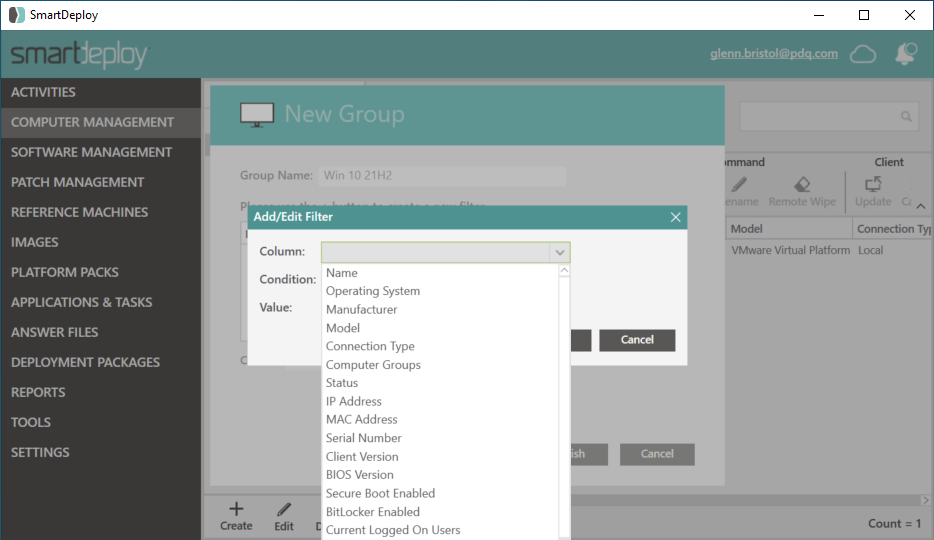Screen dimensions: 934x540
Task: Open Applications & Tasks section
Action: coord(101,302)
